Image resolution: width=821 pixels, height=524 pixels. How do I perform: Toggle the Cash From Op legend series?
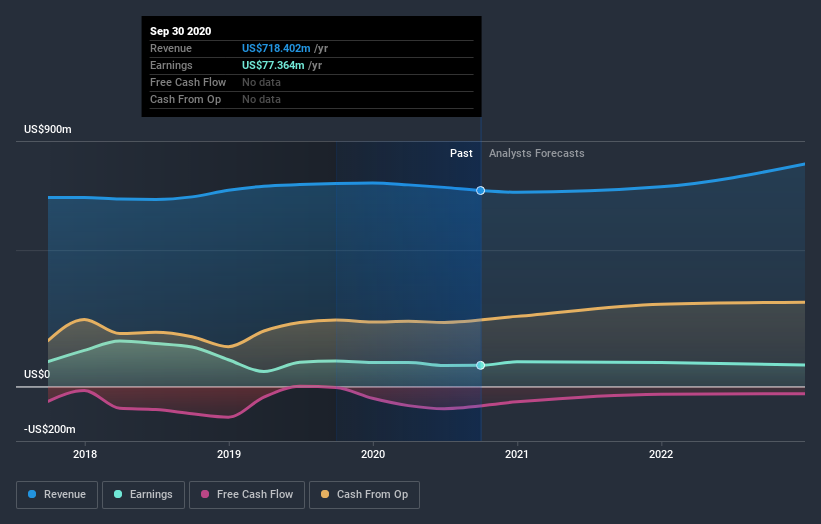pyautogui.click(x=364, y=495)
